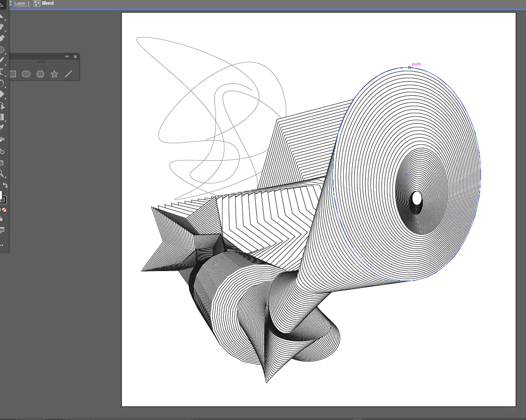
Task: Click the Type tool
Action: [x=2, y=72]
